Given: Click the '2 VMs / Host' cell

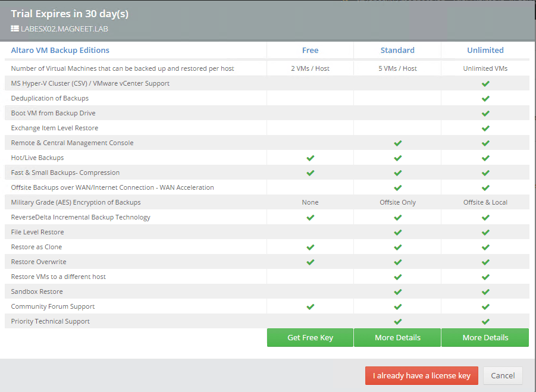Looking at the screenshot, I should [310, 68].
